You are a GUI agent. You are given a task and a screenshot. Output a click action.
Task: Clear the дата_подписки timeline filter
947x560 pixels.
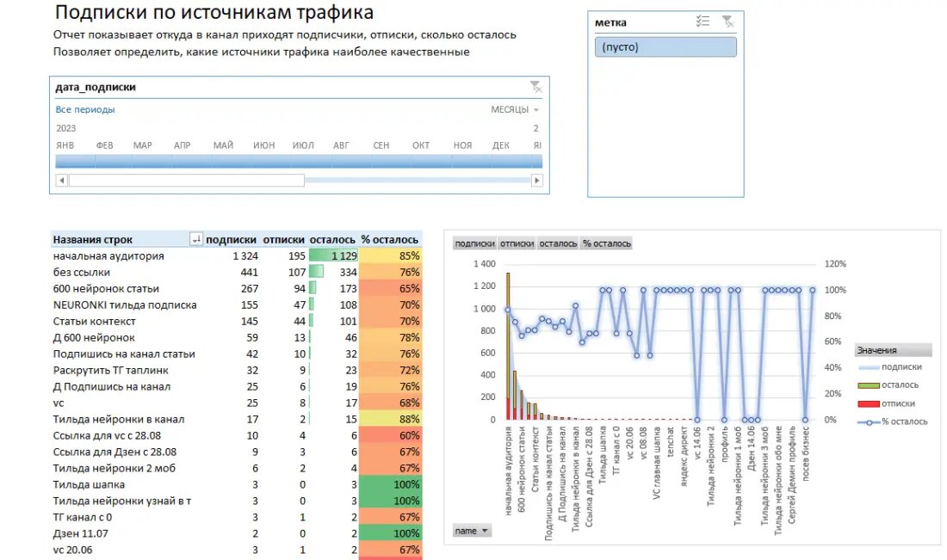[535, 86]
